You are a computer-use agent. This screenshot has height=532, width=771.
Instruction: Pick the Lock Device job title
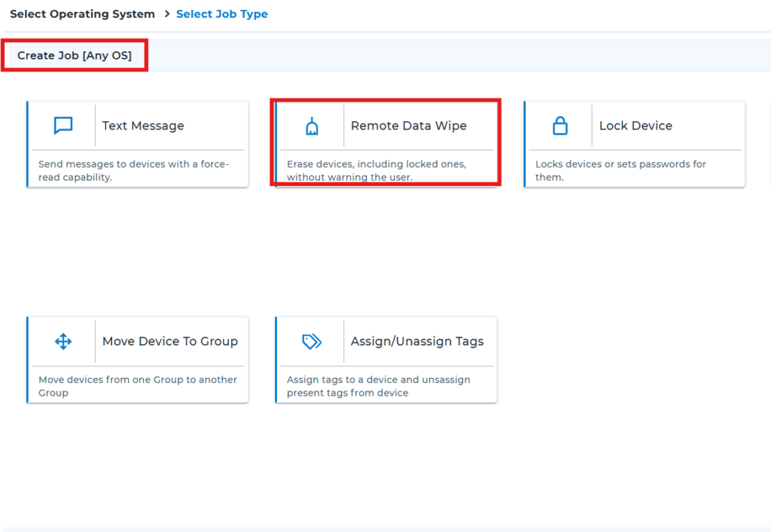pyautogui.click(x=635, y=126)
